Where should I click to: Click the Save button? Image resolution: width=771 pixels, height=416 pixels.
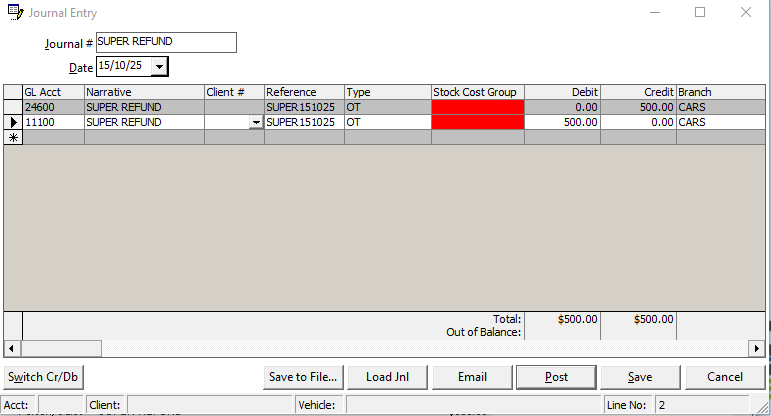click(x=640, y=377)
